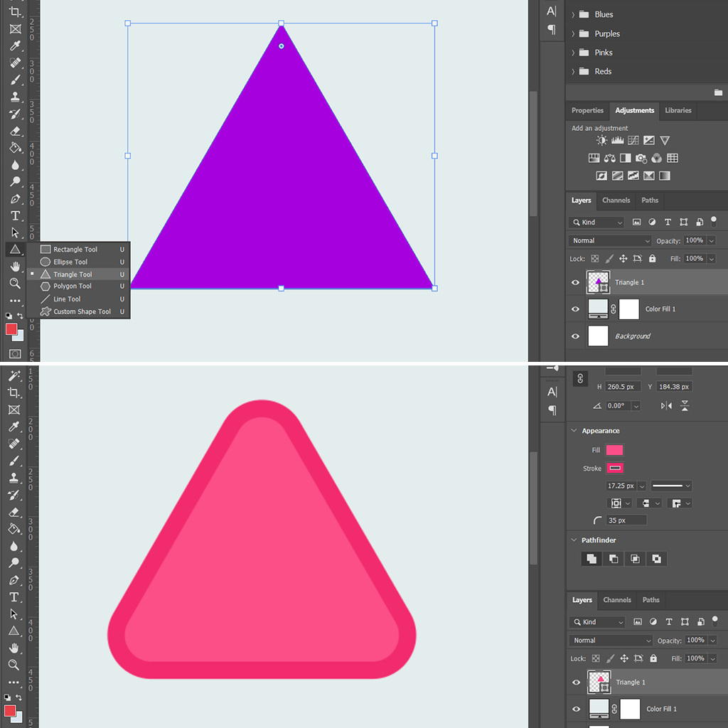Click the Intersect Shape Areas pathfinder button
The image size is (728, 728).
click(635, 559)
